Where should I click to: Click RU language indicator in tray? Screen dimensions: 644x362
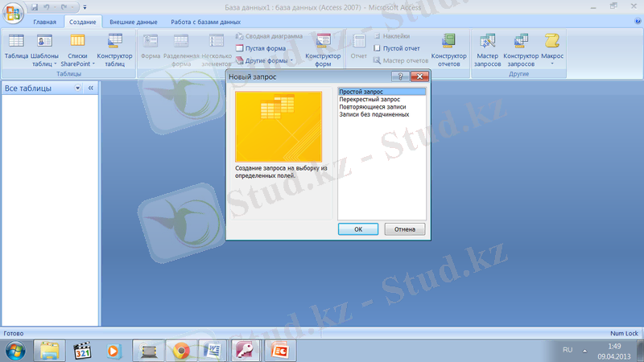point(568,350)
